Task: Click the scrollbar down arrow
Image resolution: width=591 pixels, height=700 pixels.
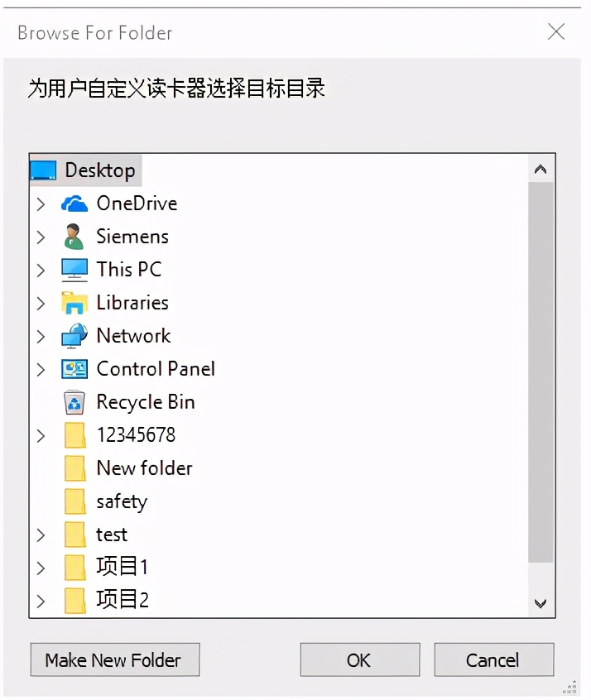Action: tap(541, 603)
